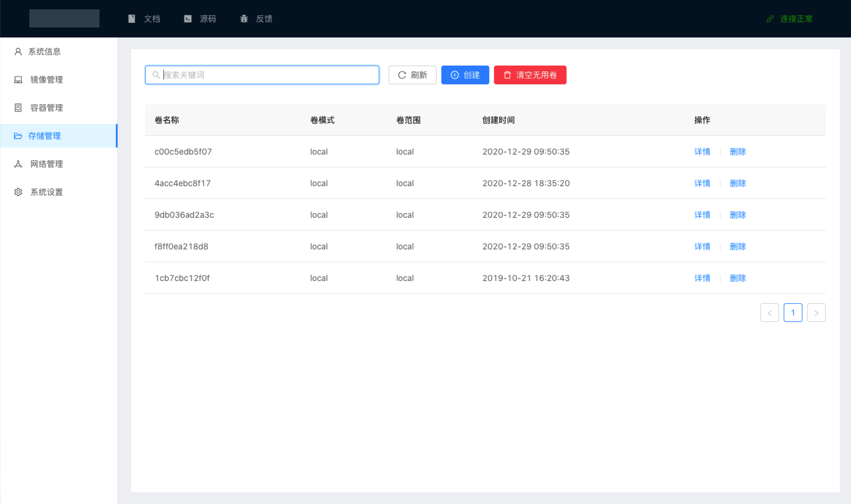Viewport: 851px width, 504px height.
Task: Delete volume 1cb7cbc12f0f via 删除 link
Action: (737, 278)
